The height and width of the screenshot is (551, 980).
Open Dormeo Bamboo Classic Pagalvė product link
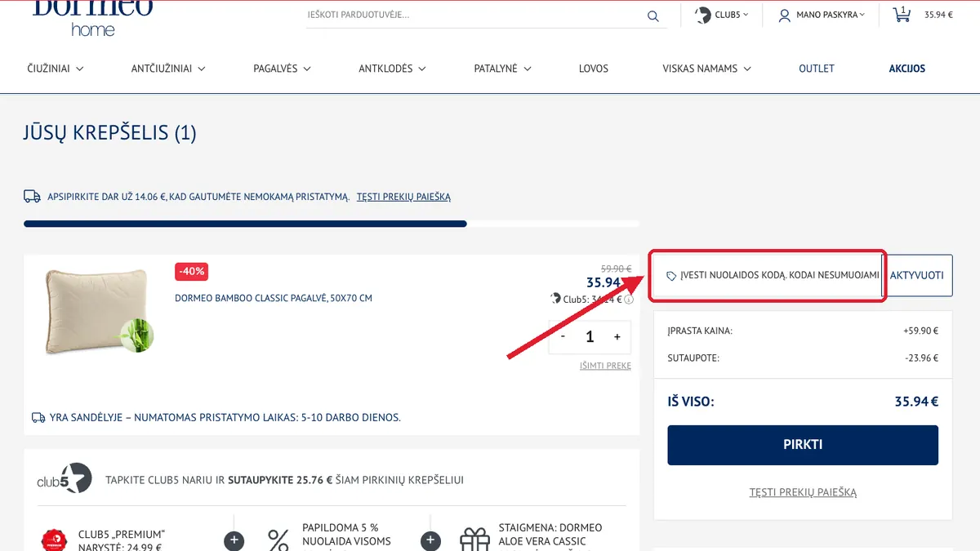coord(274,298)
